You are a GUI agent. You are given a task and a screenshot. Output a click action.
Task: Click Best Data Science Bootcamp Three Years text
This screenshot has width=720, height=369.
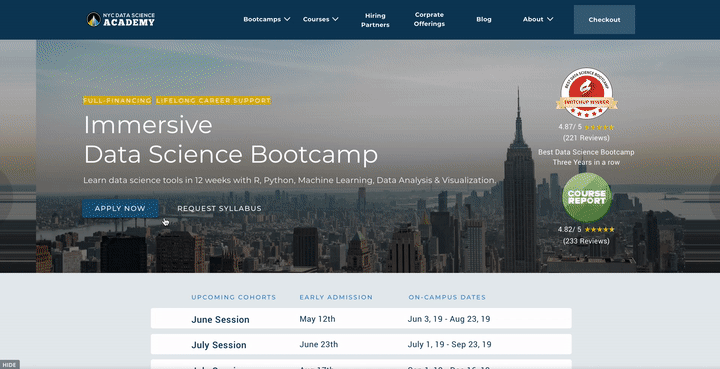(586, 157)
